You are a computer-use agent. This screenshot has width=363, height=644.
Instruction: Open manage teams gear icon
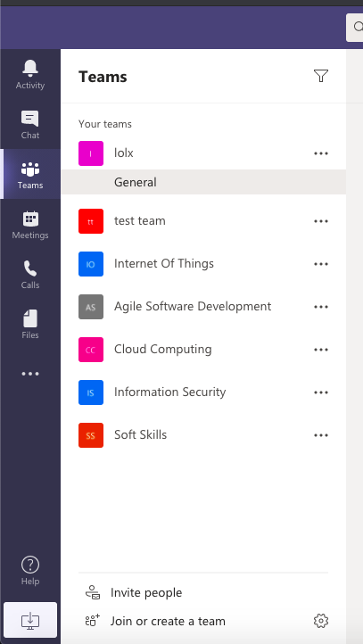321,621
